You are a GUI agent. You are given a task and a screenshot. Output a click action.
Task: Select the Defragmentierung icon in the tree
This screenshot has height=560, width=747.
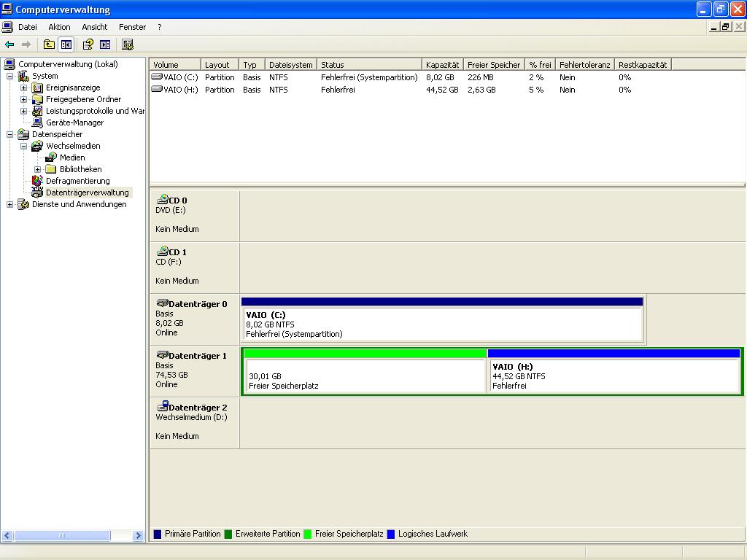(37, 181)
